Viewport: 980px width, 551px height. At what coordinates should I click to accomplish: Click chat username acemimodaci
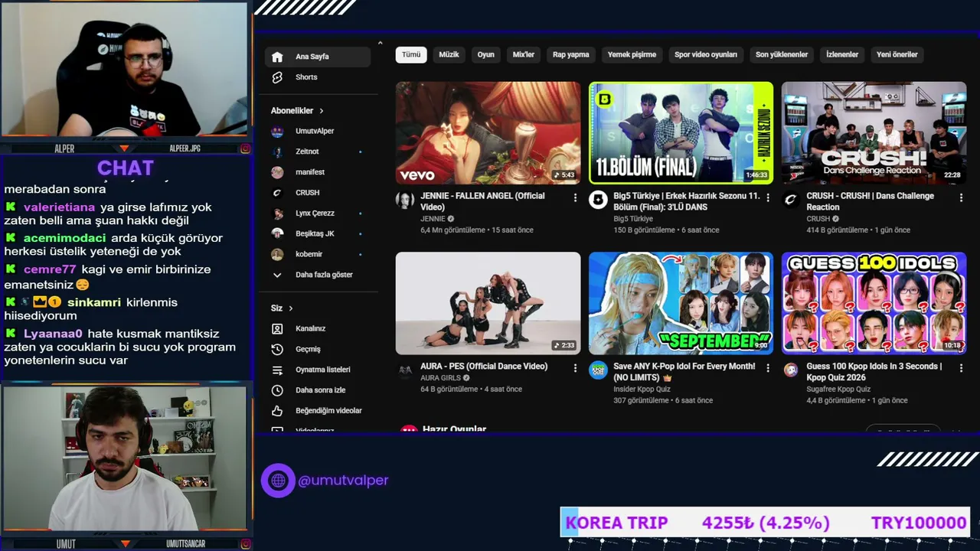coord(65,238)
